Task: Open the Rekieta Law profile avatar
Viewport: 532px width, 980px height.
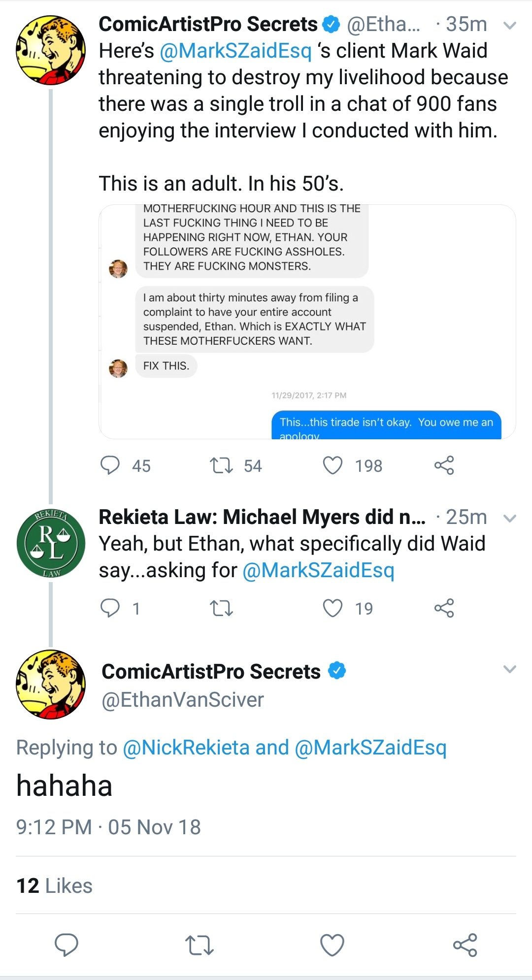Action: pos(51,543)
